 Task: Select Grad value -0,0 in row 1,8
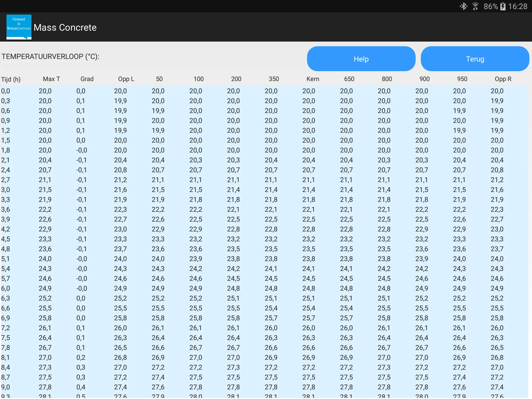(82, 150)
